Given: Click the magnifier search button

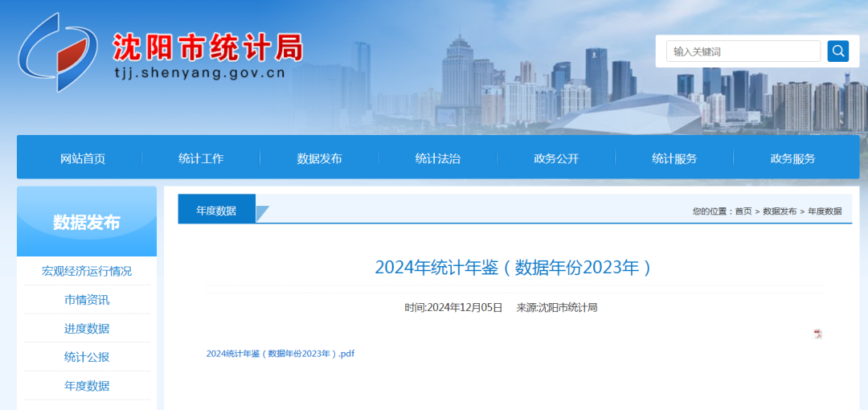Looking at the screenshot, I should (x=838, y=51).
